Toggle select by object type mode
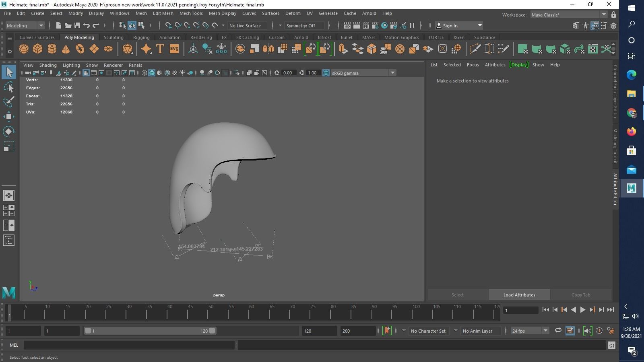This screenshot has width=644, height=362. pos(132,25)
